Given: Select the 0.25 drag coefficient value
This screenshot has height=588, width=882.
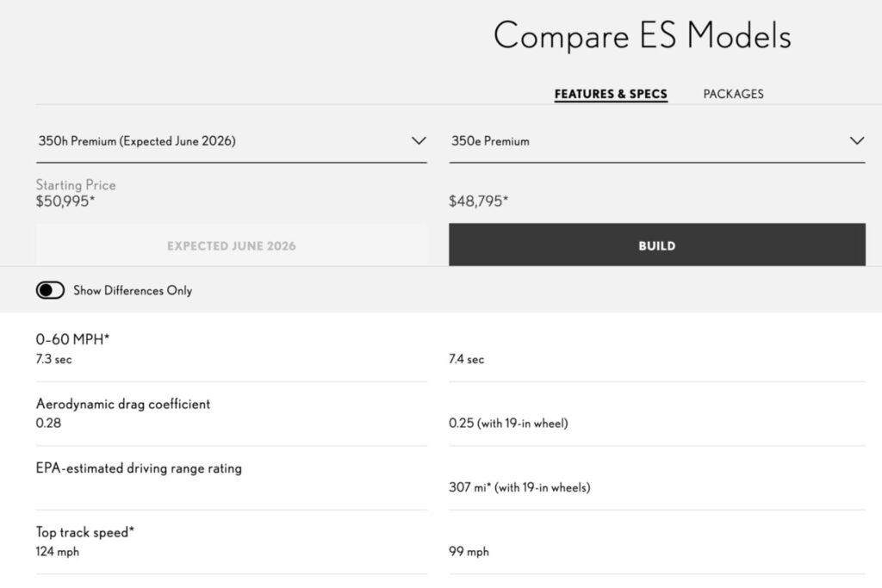Looking at the screenshot, I should click(x=507, y=424).
